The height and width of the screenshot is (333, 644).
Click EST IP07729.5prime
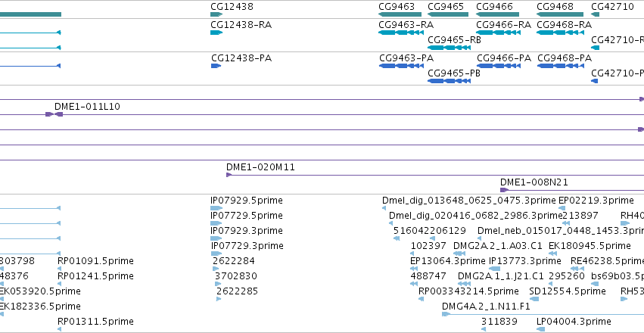click(x=247, y=216)
